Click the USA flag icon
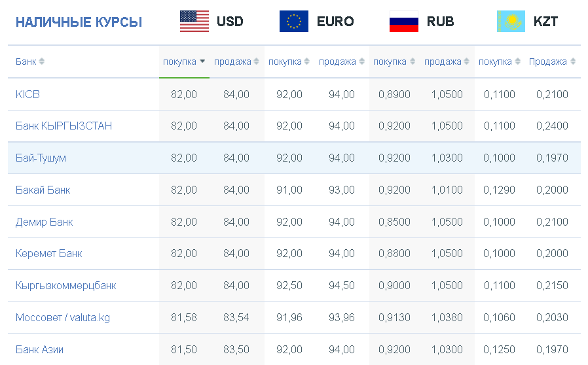 (x=194, y=22)
